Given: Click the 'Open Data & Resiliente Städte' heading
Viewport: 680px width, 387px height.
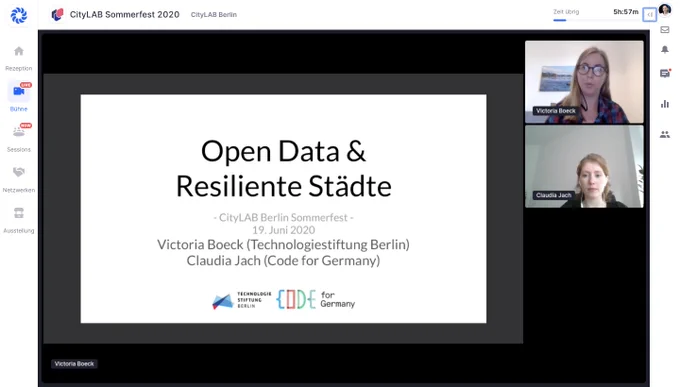Looking at the screenshot, I should [284, 169].
